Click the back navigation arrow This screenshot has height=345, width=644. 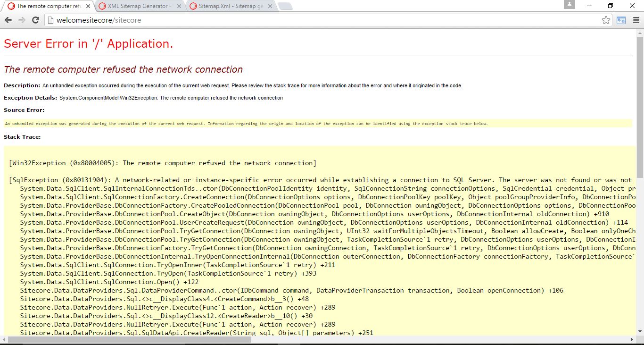click(8, 20)
